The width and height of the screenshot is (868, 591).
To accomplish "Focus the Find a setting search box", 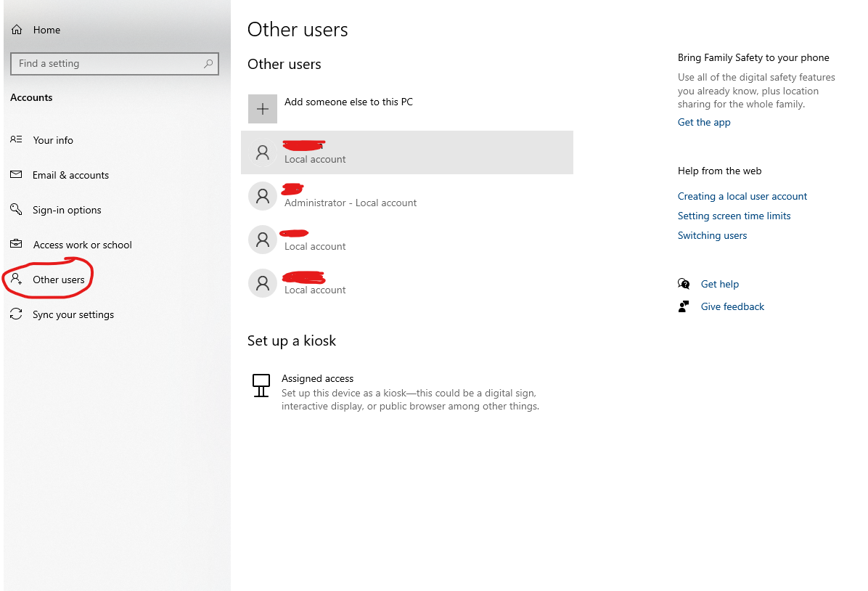I will [x=115, y=64].
